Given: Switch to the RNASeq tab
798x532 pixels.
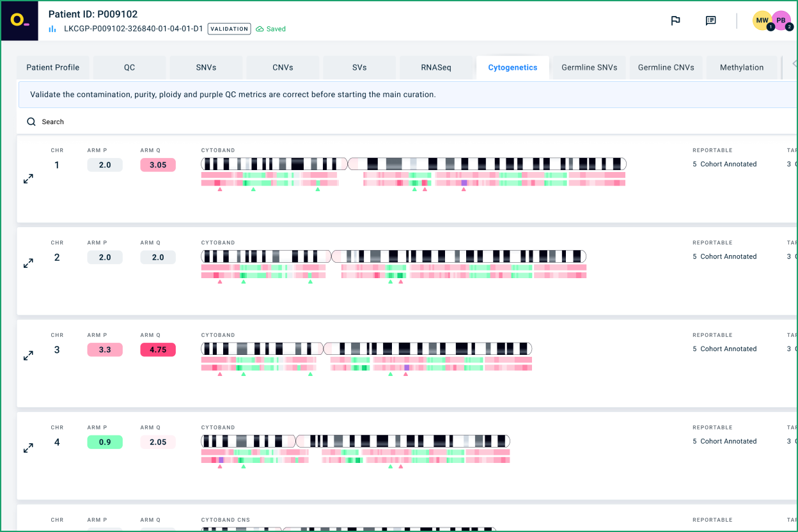Looking at the screenshot, I should (x=436, y=67).
